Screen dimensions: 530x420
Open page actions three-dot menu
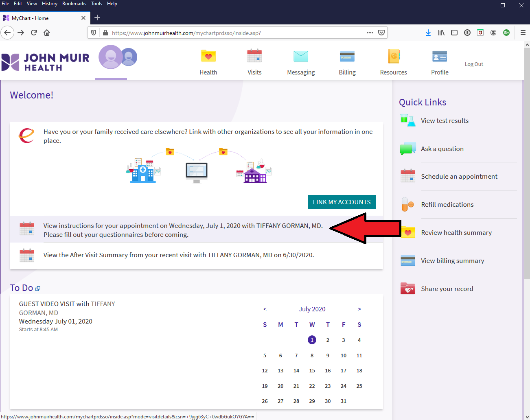pyautogui.click(x=370, y=33)
